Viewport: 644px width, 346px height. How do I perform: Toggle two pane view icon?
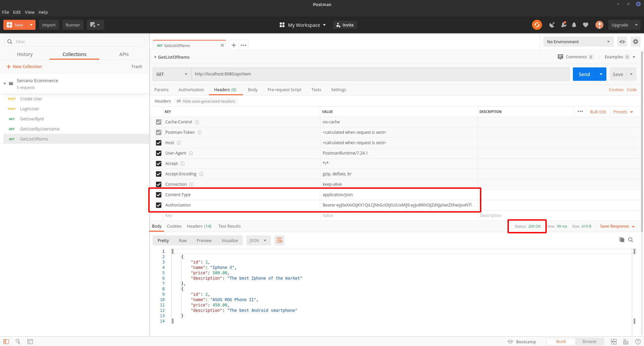[614, 342]
